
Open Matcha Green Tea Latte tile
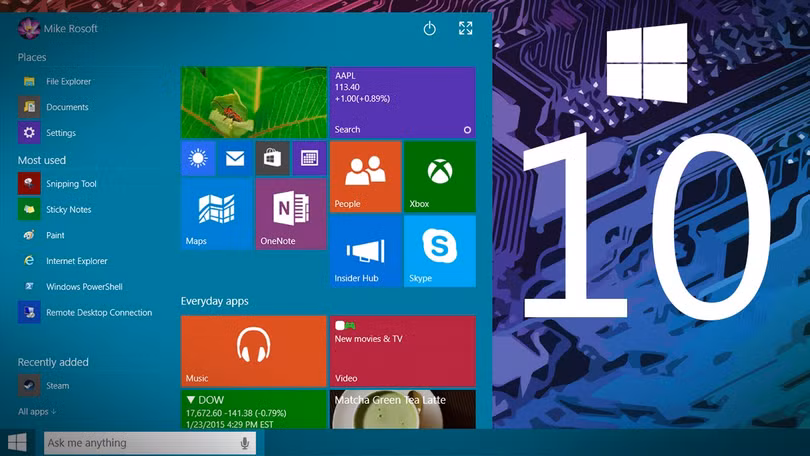point(403,410)
